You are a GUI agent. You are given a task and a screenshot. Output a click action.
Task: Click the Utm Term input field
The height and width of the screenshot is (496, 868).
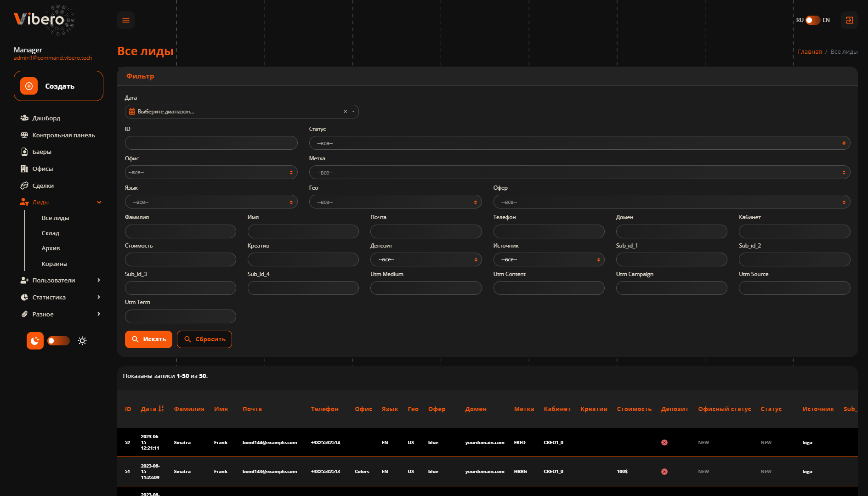(181, 316)
